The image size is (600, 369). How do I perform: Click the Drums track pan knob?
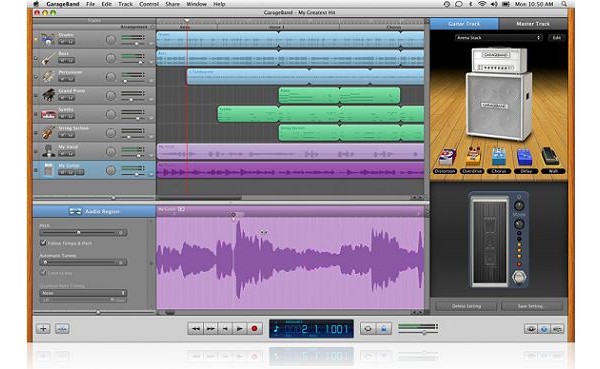[111, 39]
